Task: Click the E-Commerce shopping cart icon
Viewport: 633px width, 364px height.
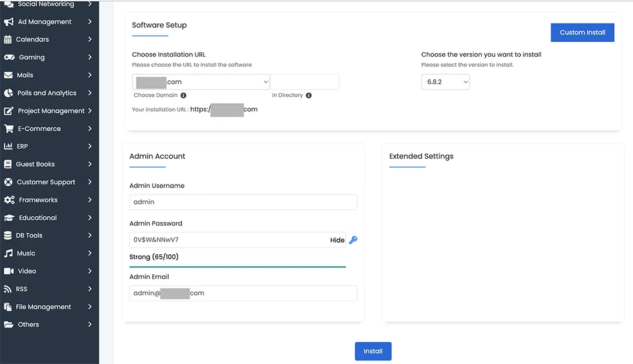Action: [x=8, y=129]
